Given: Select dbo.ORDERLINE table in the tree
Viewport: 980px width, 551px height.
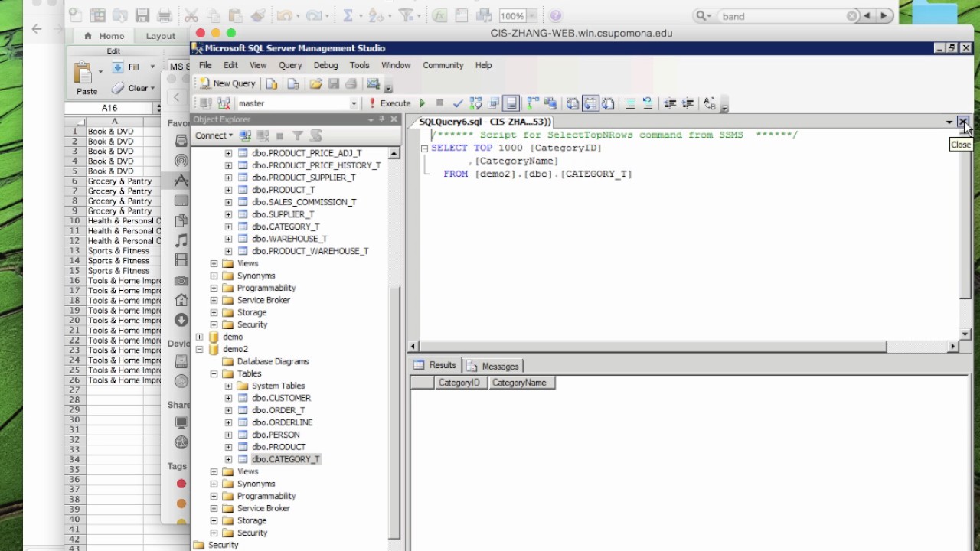Looking at the screenshot, I should click(x=282, y=422).
